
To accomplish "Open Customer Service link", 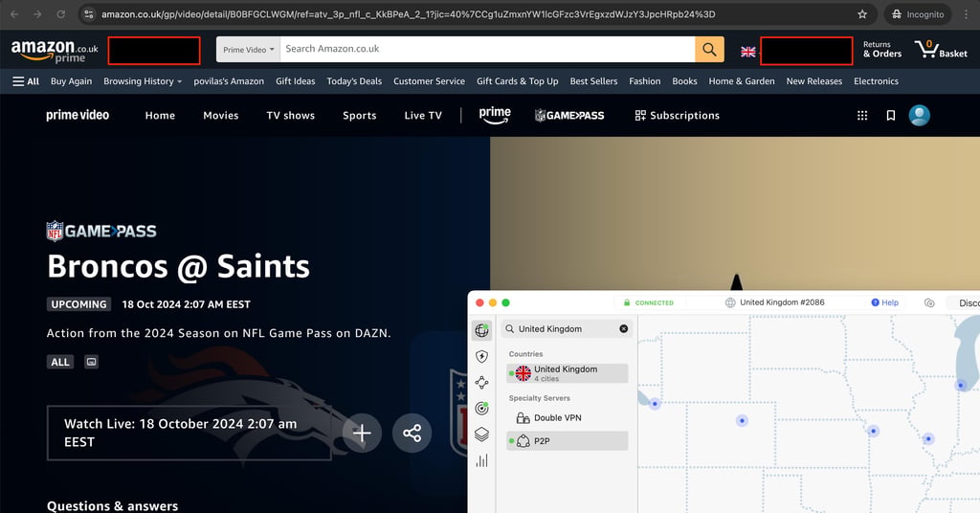I will [x=429, y=81].
